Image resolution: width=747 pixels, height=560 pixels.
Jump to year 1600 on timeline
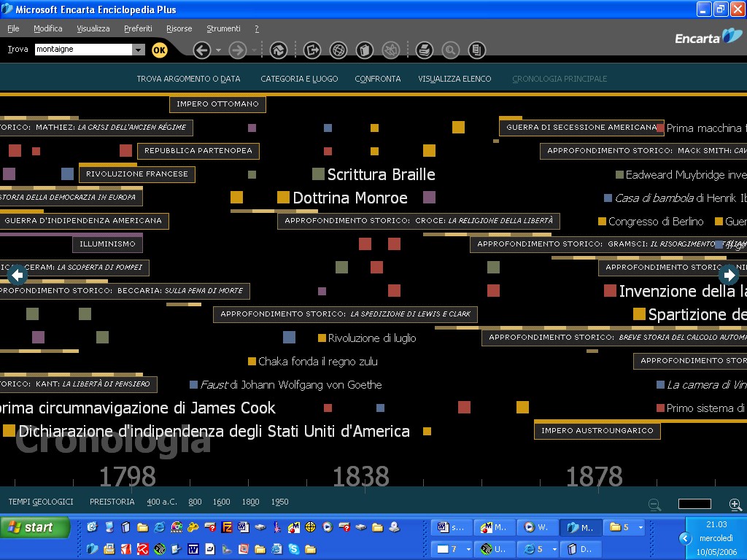(222, 502)
